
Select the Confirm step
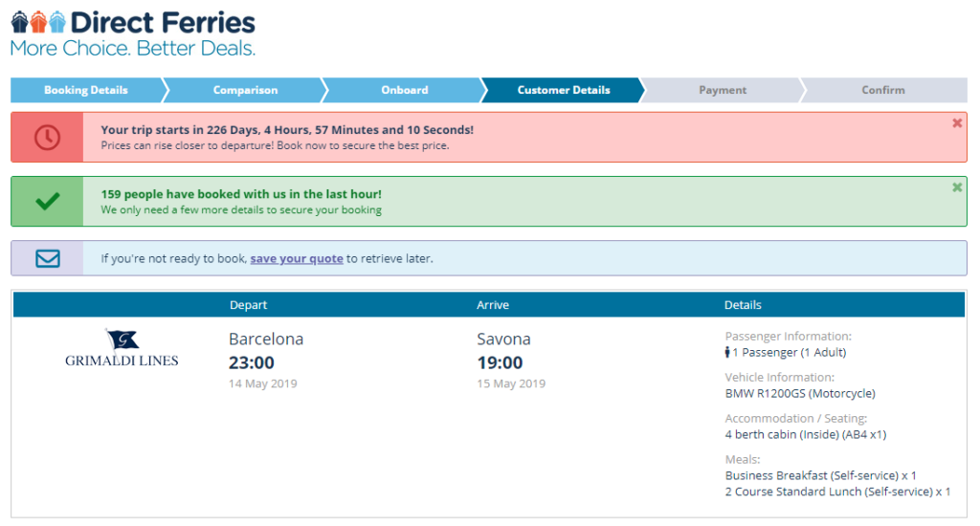[x=883, y=90]
